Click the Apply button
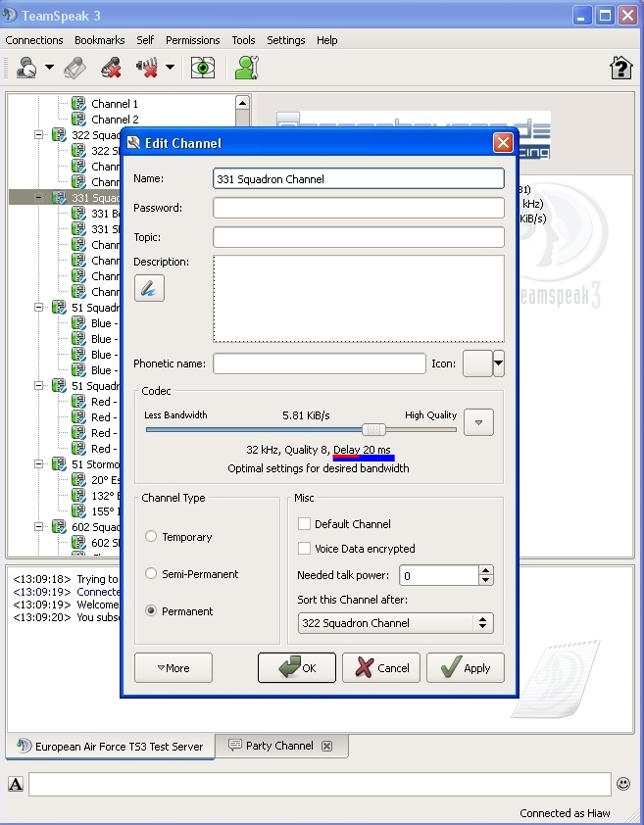Screen dimensions: 644x825 coord(466,667)
